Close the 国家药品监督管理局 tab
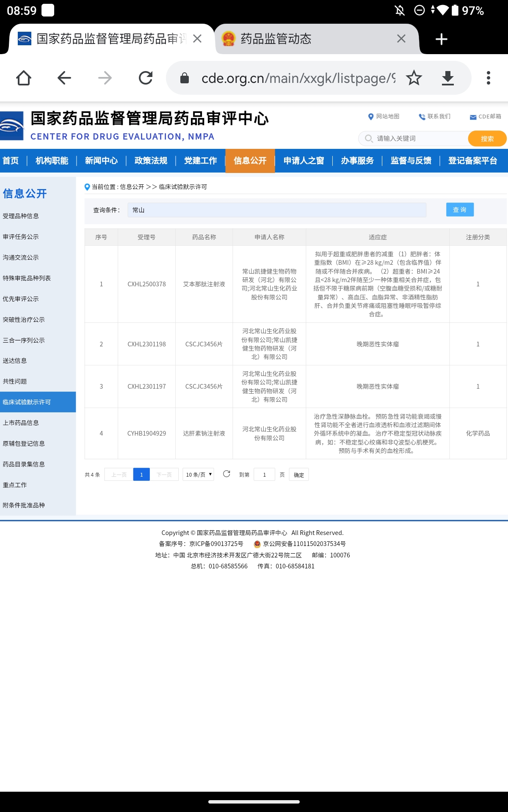Image resolution: width=508 pixels, height=812 pixels. coord(197,39)
